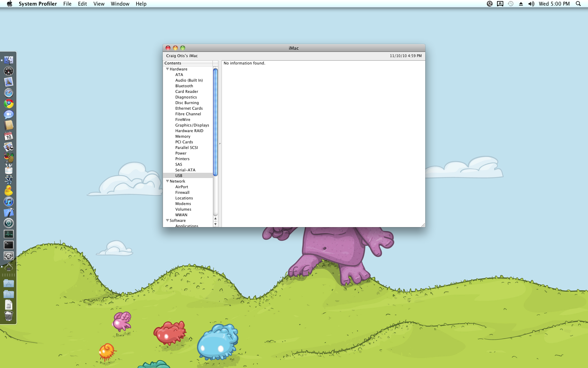This screenshot has height=368, width=588.
Task: Open Trash from the Dock
Action: coord(8,316)
